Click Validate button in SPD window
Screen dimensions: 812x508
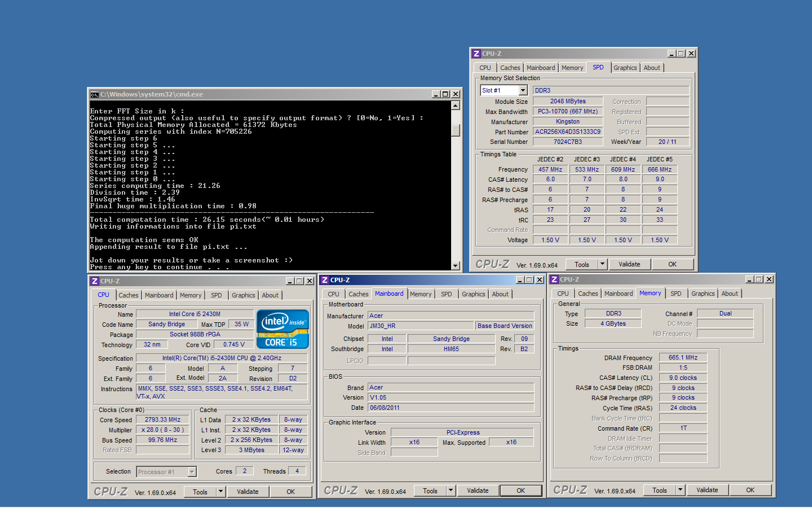pyautogui.click(x=629, y=264)
